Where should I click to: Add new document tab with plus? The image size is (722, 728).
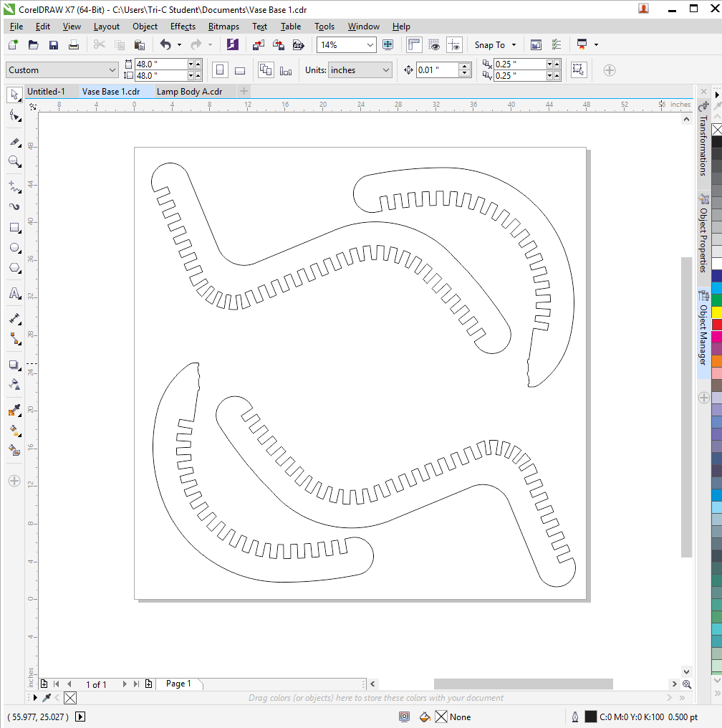coord(244,92)
